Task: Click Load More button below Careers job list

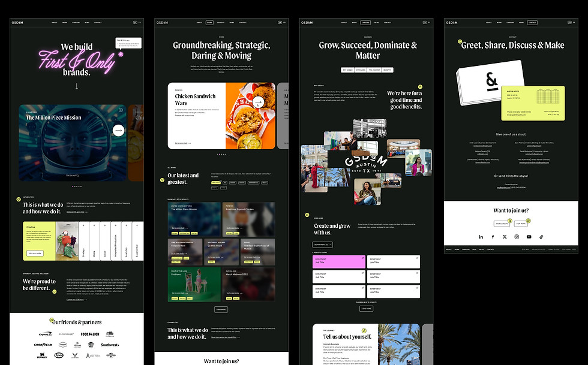Action: coord(367,309)
